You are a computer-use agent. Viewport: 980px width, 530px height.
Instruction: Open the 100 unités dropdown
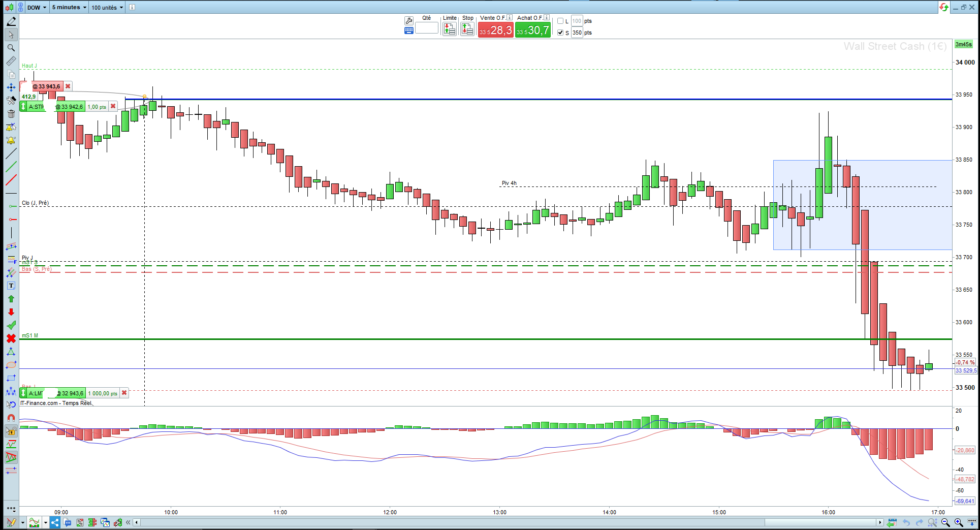pyautogui.click(x=107, y=7)
